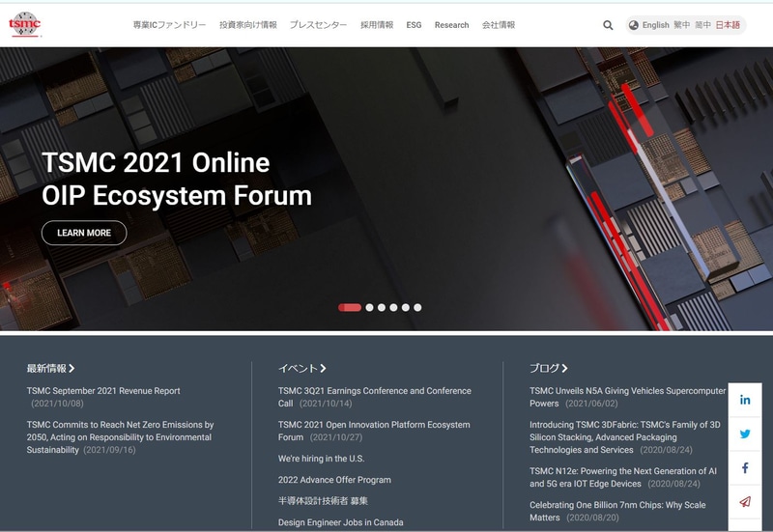The width and height of the screenshot is (773, 532).
Task: Click the TSMC logo
Action: (x=25, y=24)
